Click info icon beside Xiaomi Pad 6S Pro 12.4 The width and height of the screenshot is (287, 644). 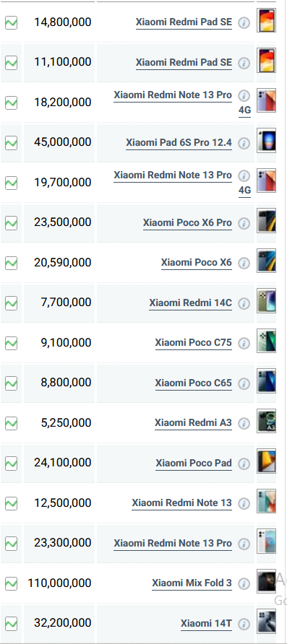(244, 143)
